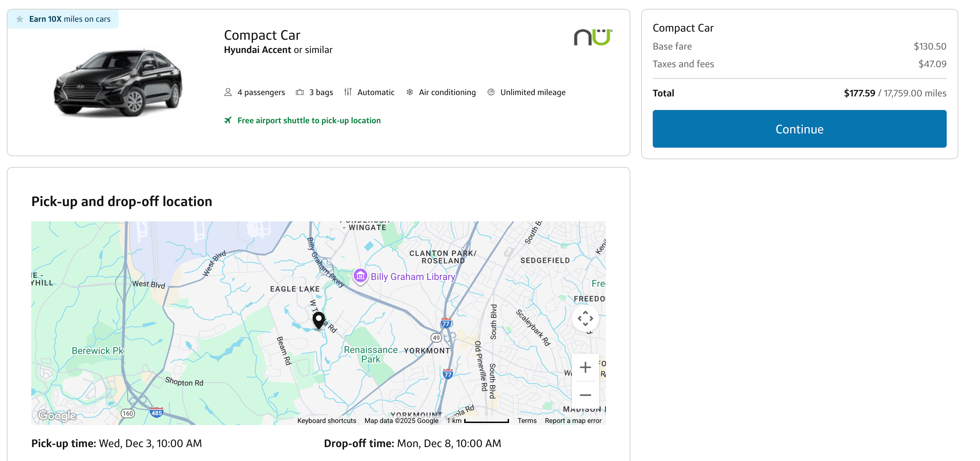The width and height of the screenshot is (980, 461).
Task: Zoom in on the map
Action: [585, 367]
